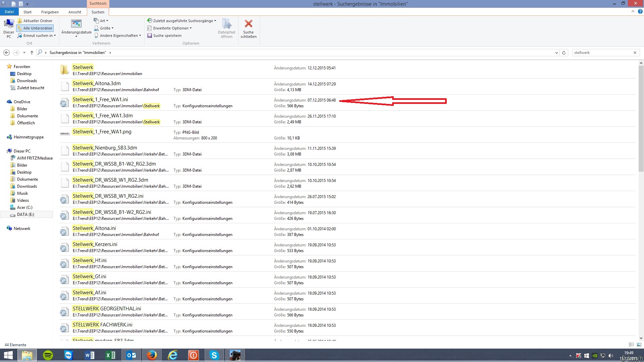Clear the stellwerk search box text
644x362 pixels.
(635, 53)
